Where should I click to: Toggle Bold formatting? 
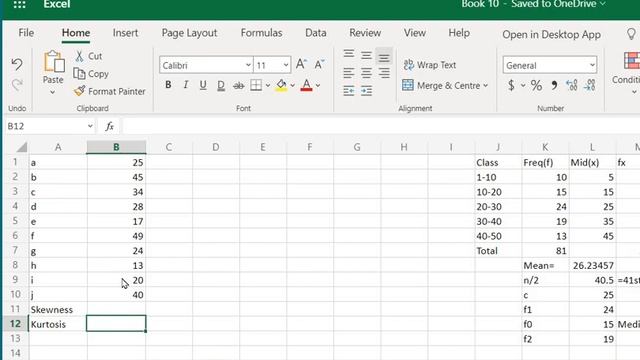(168, 85)
